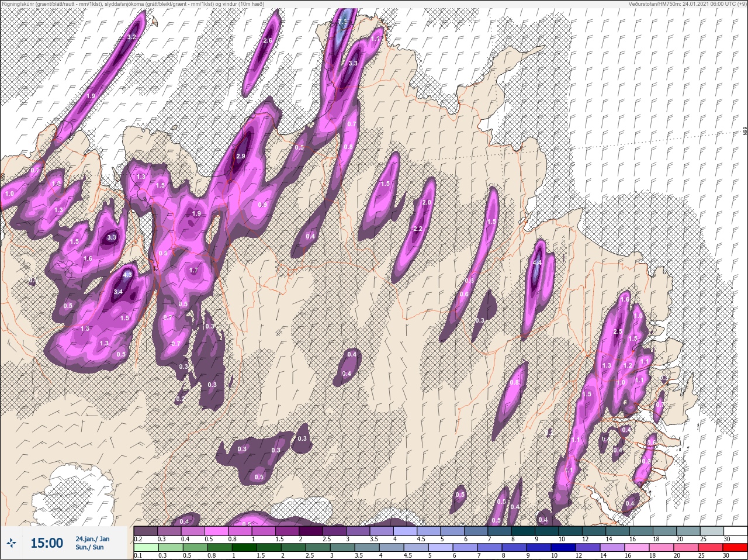Click the 2.6 precipitation value on the map

(268, 40)
